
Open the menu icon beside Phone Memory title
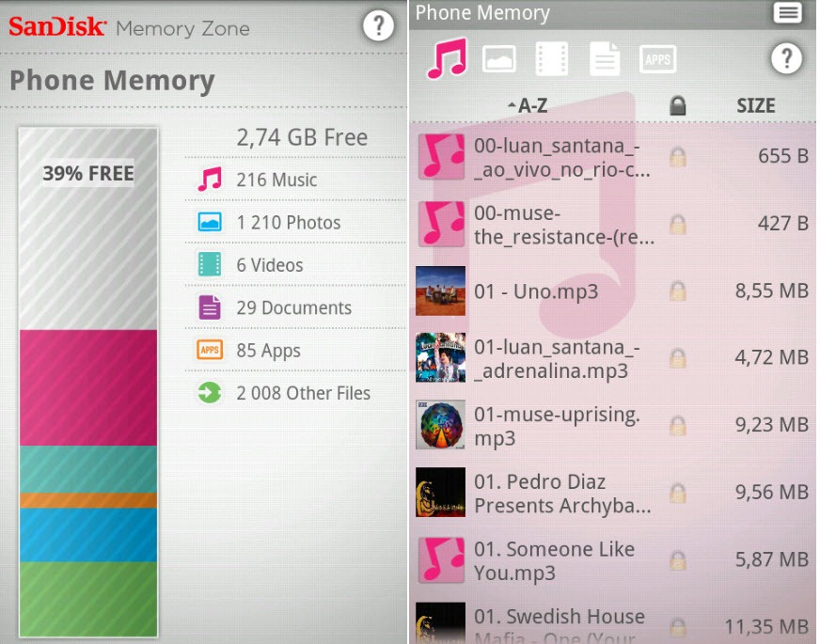pyautogui.click(x=787, y=12)
